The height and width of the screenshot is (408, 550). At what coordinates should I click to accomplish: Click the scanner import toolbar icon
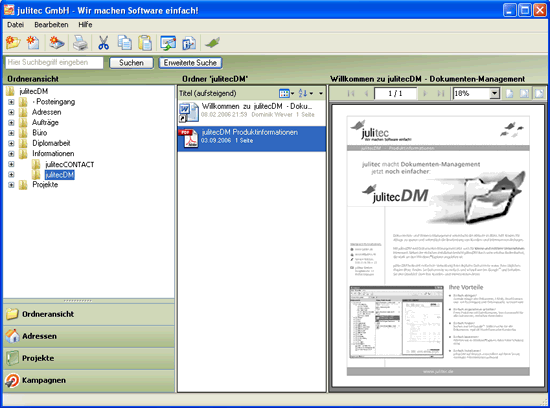(x=56, y=43)
